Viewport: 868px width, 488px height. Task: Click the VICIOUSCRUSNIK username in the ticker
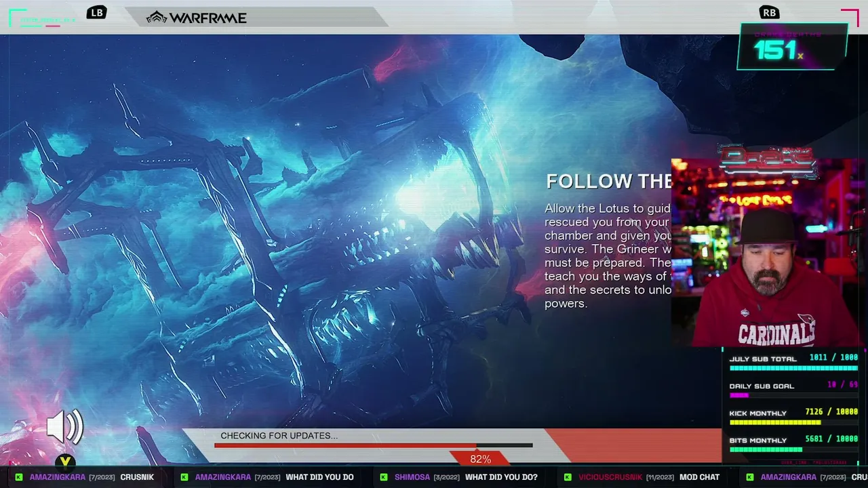pyautogui.click(x=610, y=477)
